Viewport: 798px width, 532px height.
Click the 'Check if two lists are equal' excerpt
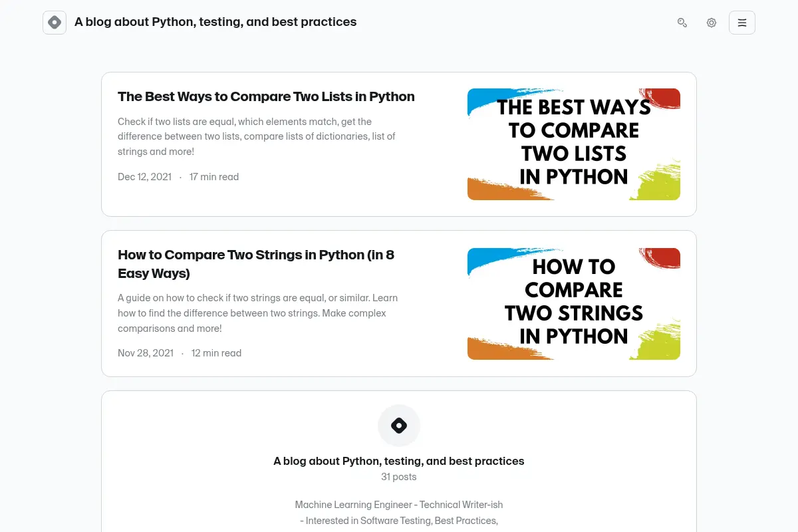pos(257,137)
